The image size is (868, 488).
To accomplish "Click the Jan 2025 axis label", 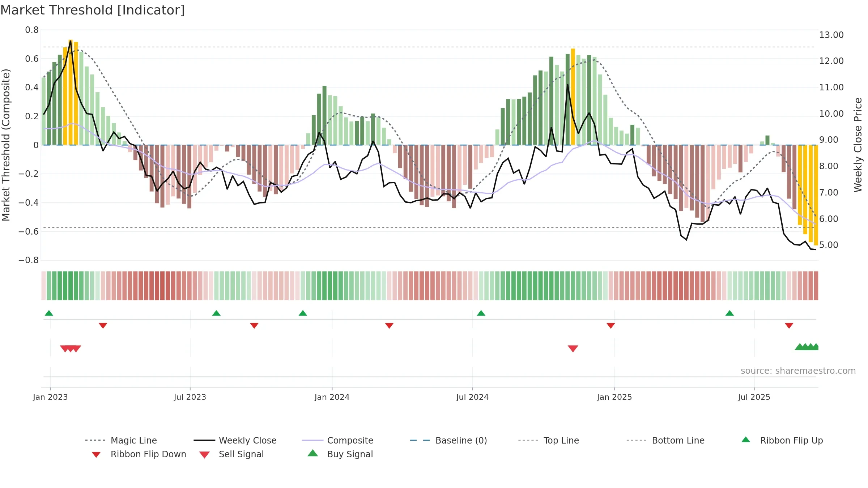I will tap(614, 397).
